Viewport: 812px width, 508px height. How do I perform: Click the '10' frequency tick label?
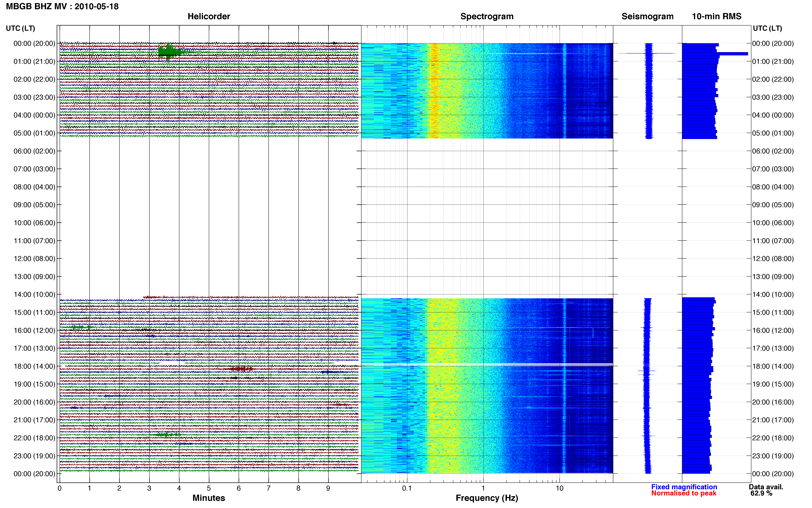coord(559,488)
